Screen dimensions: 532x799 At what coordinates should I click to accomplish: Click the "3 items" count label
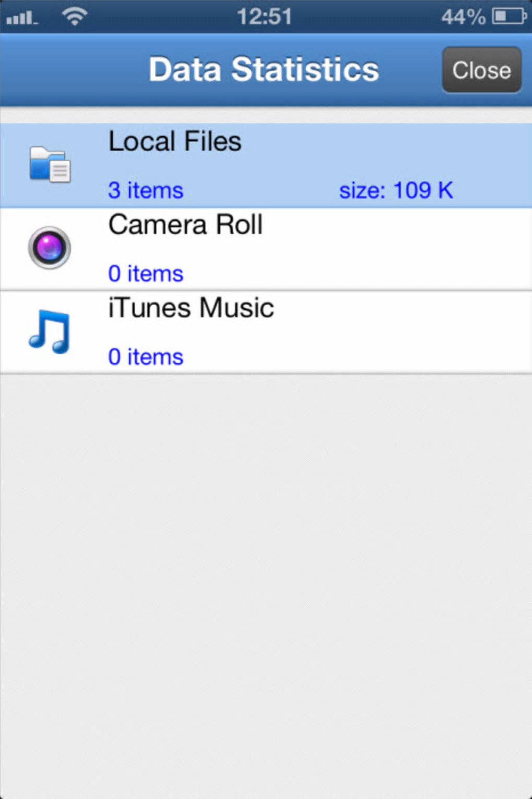click(x=146, y=190)
